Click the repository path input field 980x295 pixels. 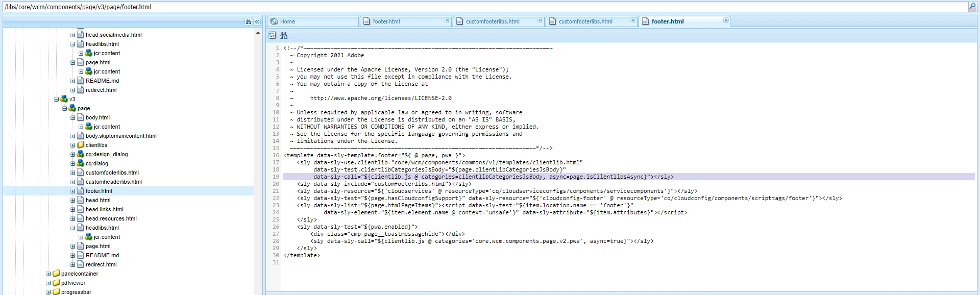pyautogui.click(x=485, y=7)
